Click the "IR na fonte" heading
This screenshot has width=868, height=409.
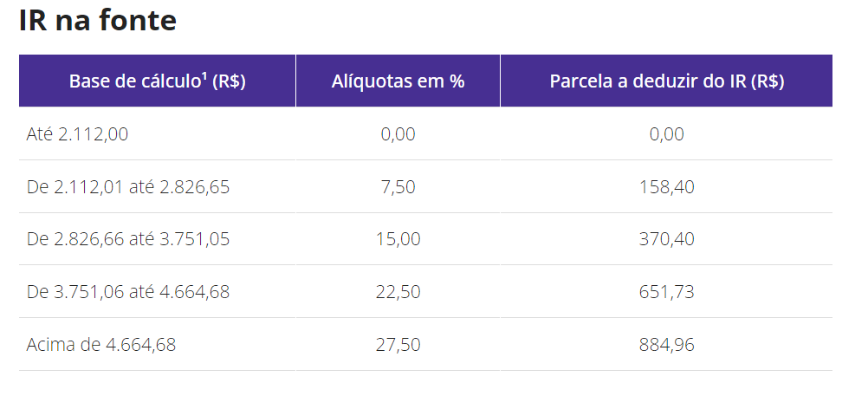97,21
